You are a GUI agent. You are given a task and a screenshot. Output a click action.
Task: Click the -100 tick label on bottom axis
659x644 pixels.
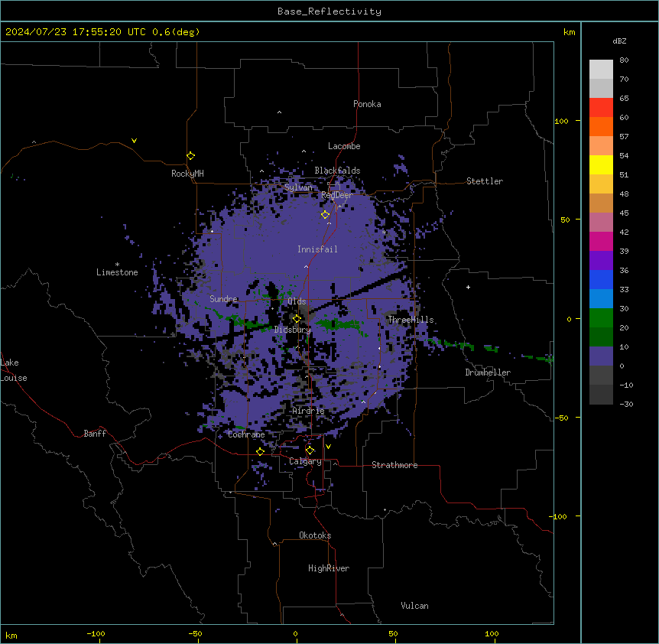pyautogui.click(x=96, y=633)
